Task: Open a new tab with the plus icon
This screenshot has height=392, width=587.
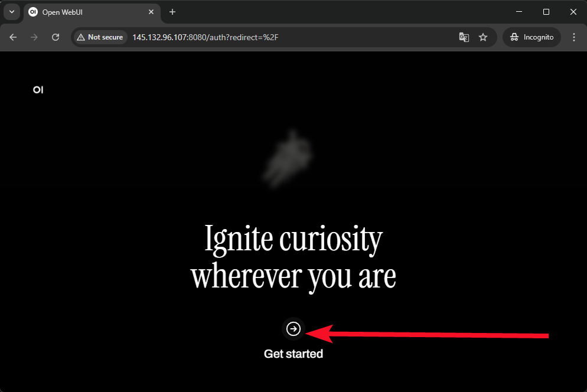Action: click(x=172, y=12)
